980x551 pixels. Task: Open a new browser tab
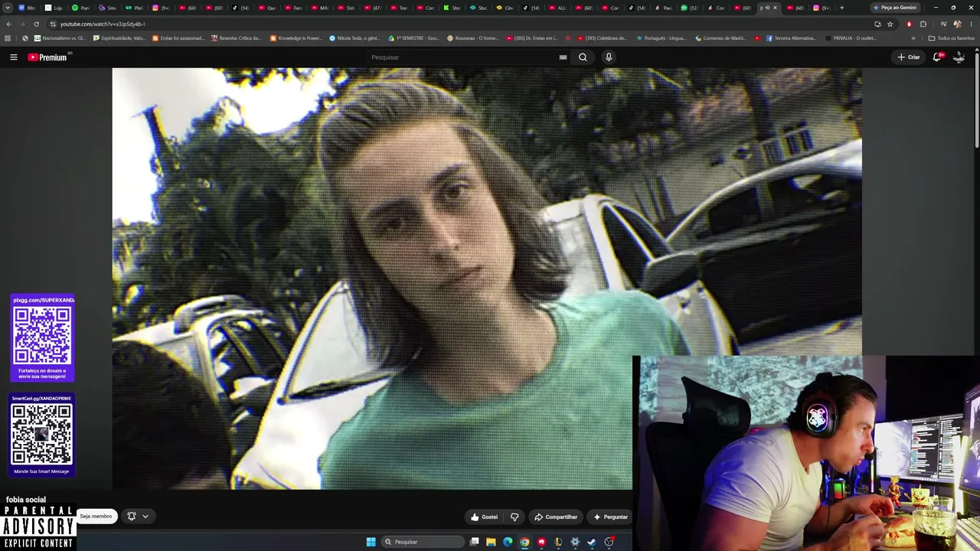click(x=841, y=8)
